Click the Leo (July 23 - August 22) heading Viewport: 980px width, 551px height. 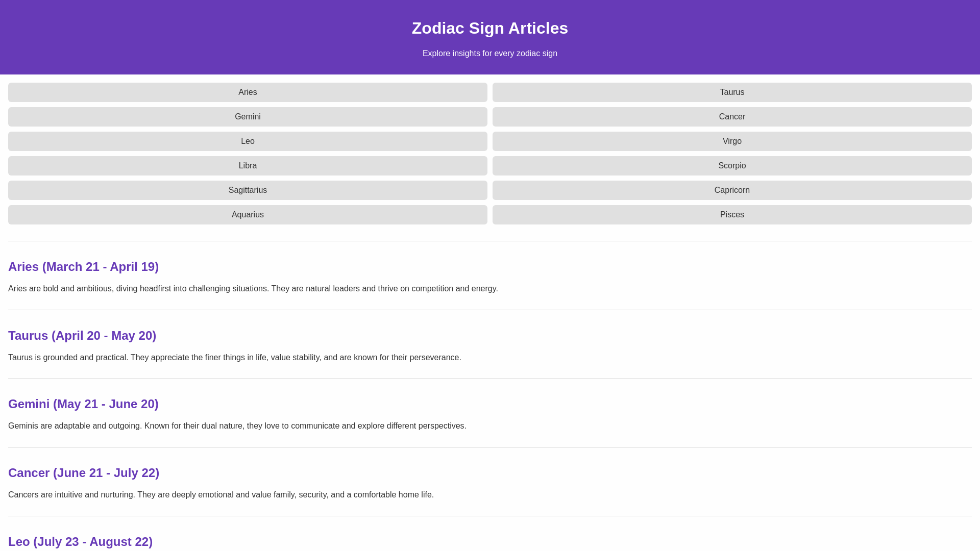coord(80,542)
